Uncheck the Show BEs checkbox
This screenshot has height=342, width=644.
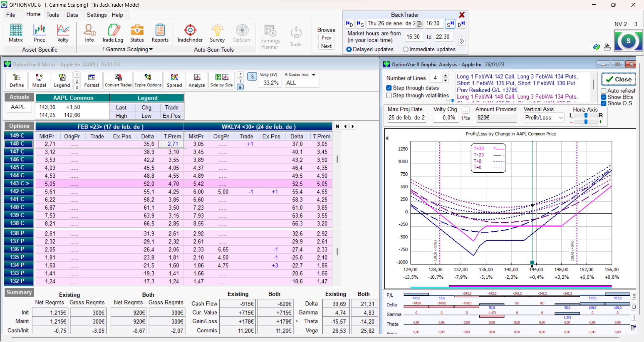(604, 97)
